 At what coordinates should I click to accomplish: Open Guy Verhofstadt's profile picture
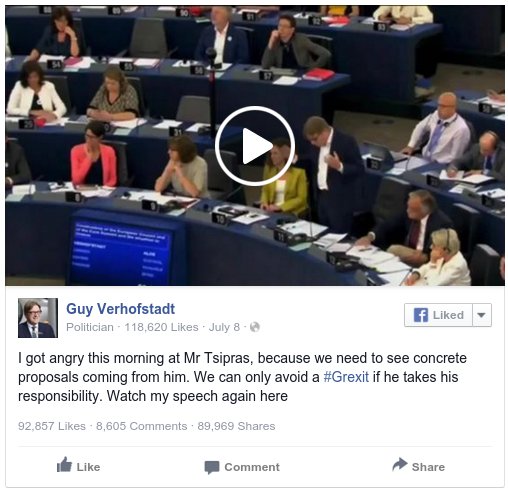(x=38, y=318)
